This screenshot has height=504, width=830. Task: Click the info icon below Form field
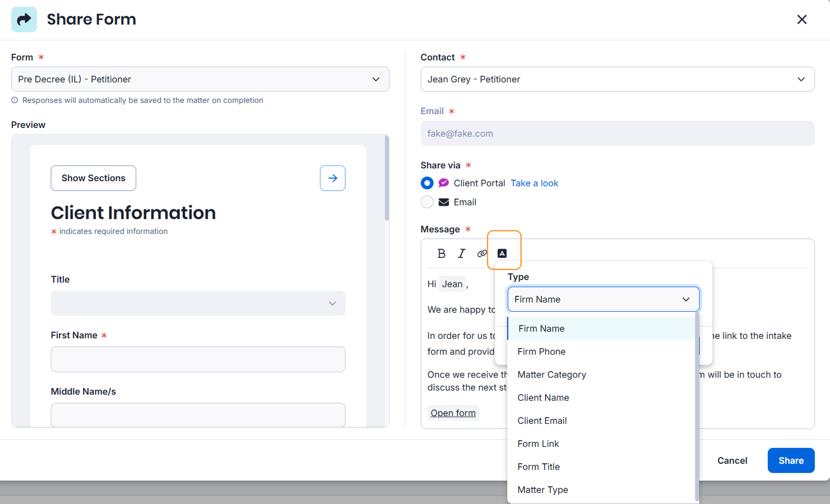point(15,100)
